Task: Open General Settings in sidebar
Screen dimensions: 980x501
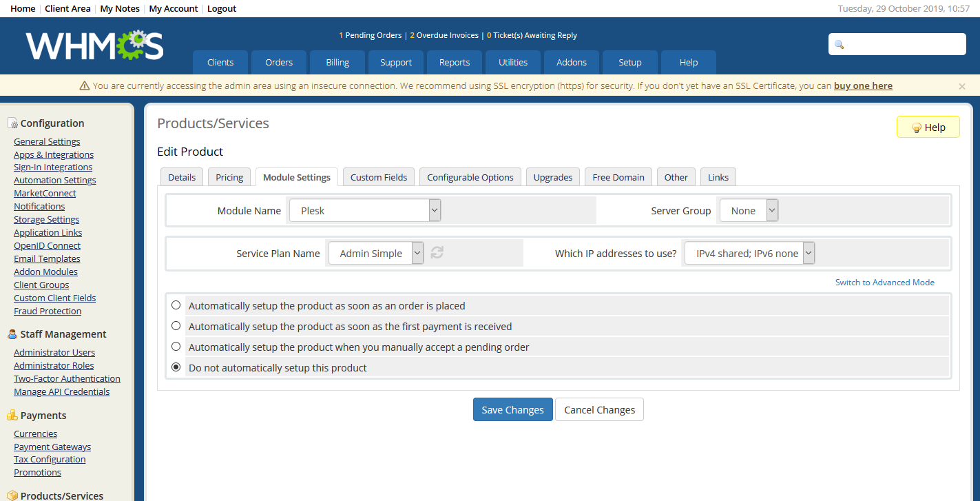Action: click(x=47, y=141)
